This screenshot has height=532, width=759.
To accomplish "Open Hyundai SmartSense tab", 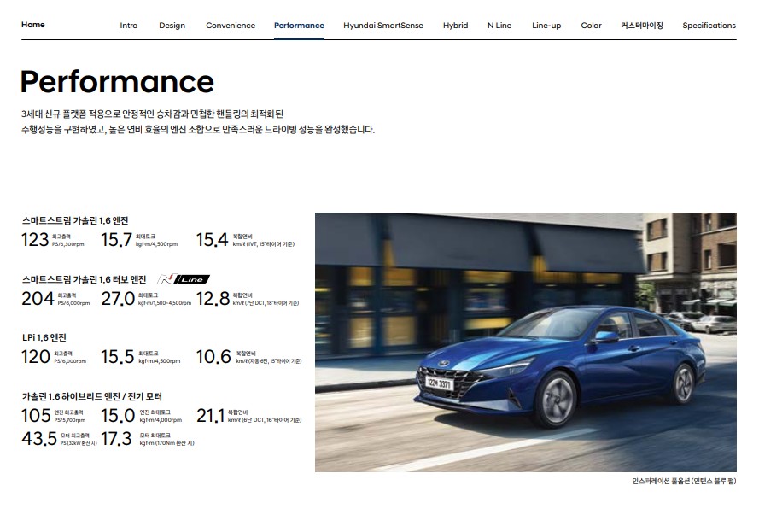I will (382, 26).
